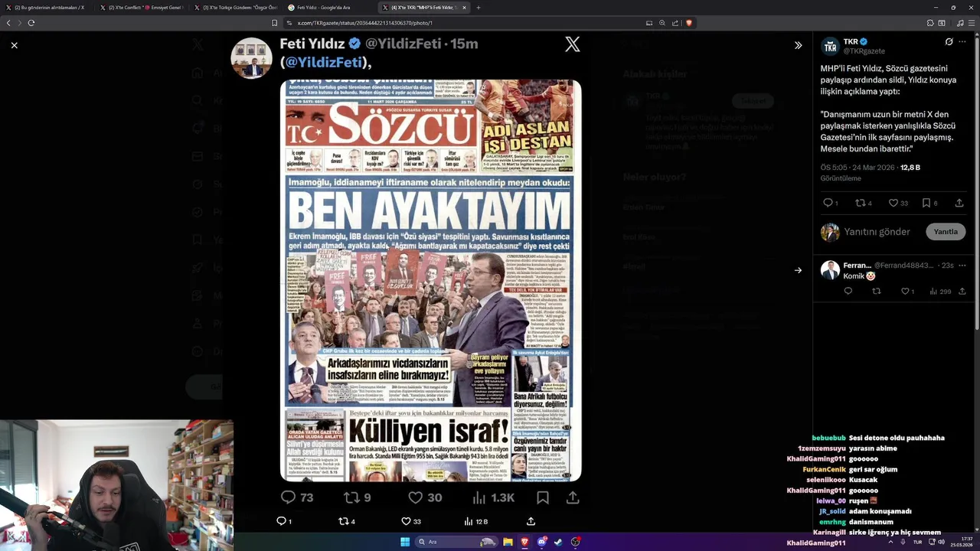Open Discord from the taskbar
Image resolution: width=980 pixels, height=551 pixels.
click(x=541, y=542)
